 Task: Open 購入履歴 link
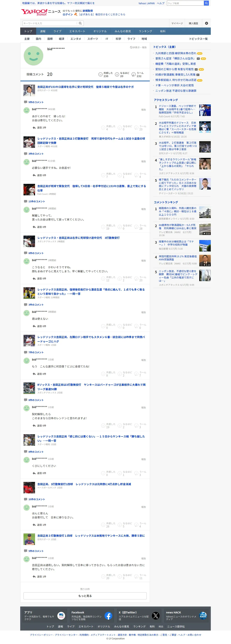(x=193, y=23)
